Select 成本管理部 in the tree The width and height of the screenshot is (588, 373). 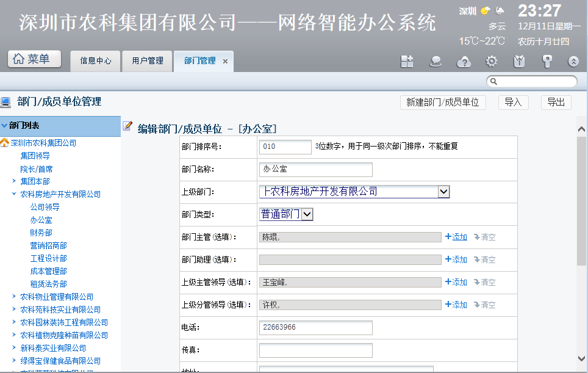[x=48, y=271]
